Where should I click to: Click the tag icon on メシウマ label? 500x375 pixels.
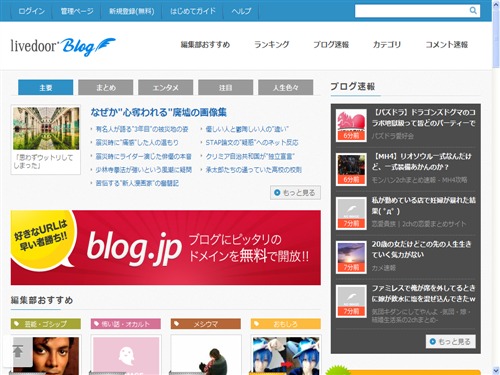point(176,324)
